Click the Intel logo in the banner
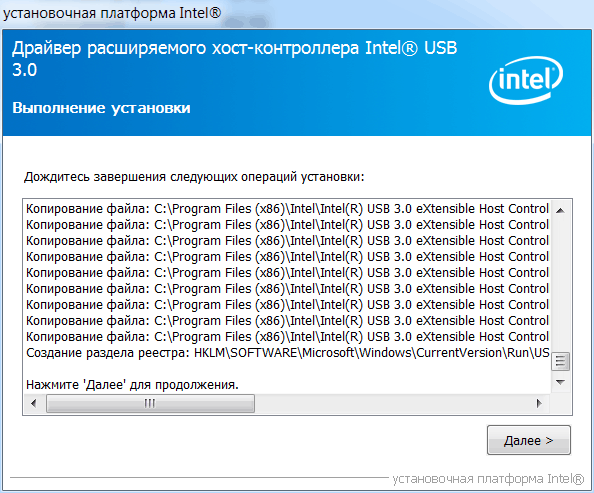 526,80
